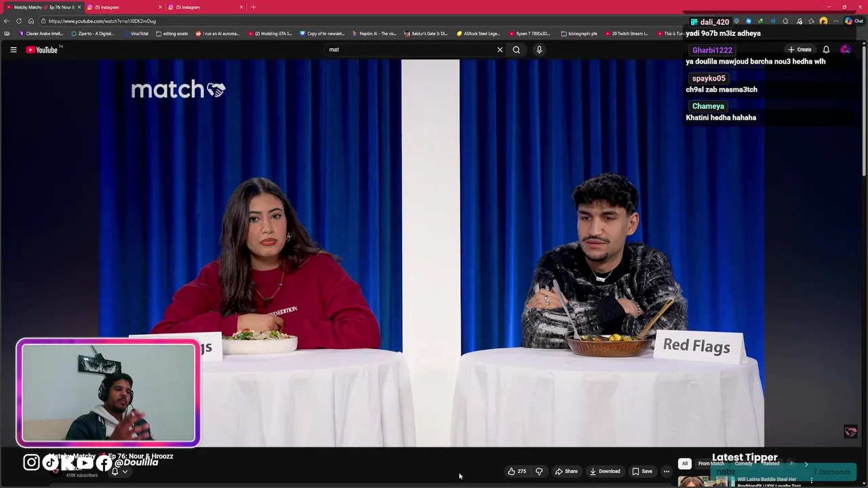The height and width of the screenshot is (488, 868).
Task: Go to browser home page
Action: tap(31, 21)
